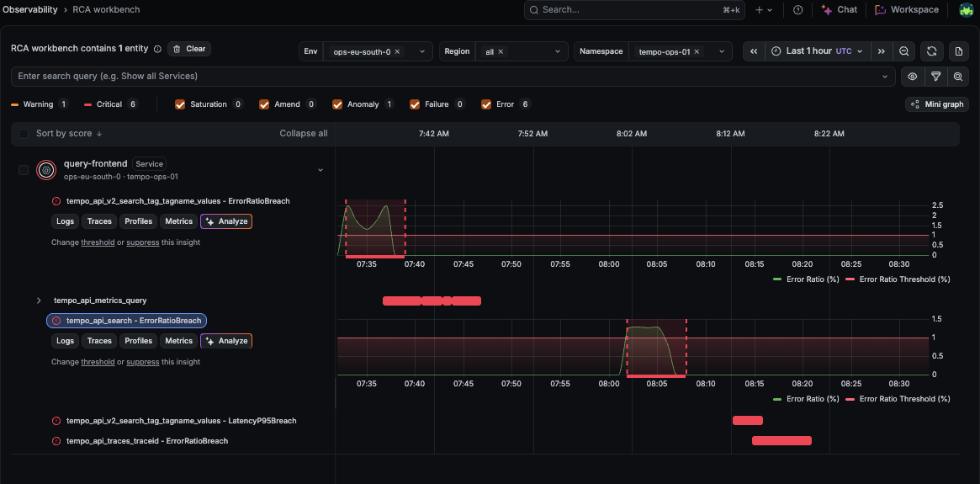
Task: Click the search magnifier icon in top bar
Action: coord(534,10)
